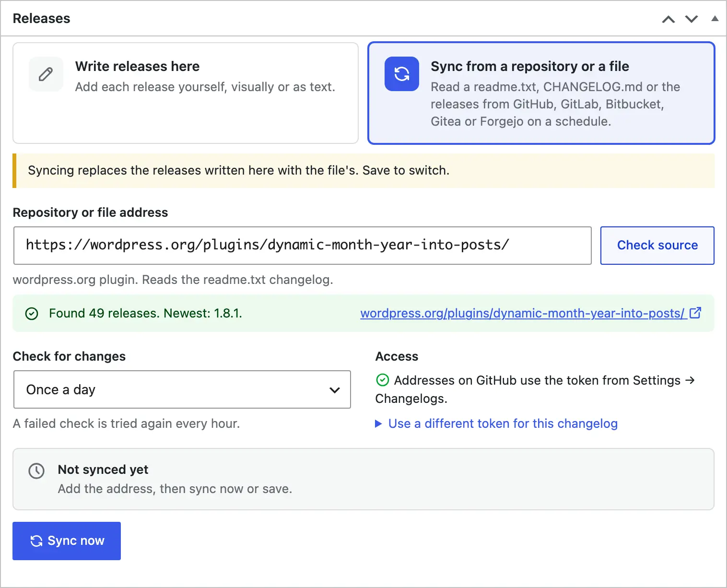This screenshot has width=727, height=588.
Task: Expand 'Use a different token for this changelog'
Action: (x=496, y=423)
